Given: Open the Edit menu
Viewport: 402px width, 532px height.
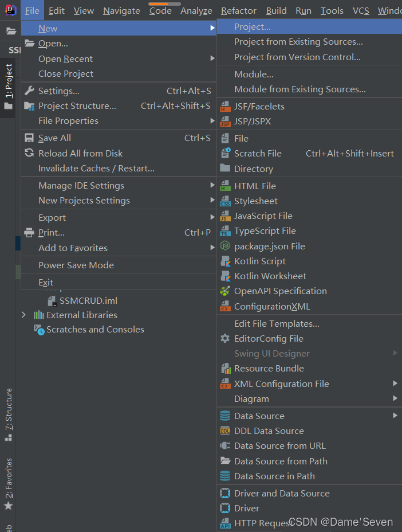Looking at the screenshot, I should [x=57, y=11].
